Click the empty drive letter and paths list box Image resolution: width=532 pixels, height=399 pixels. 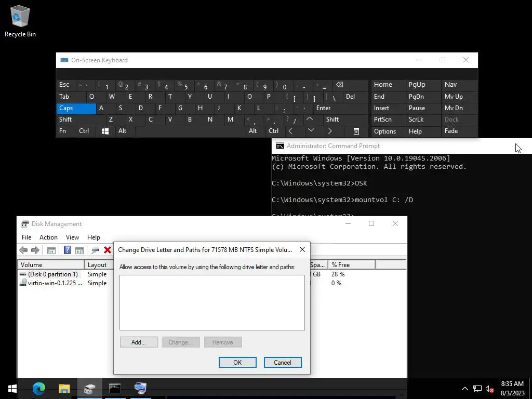pyautogui.click(x=212, y=302)
